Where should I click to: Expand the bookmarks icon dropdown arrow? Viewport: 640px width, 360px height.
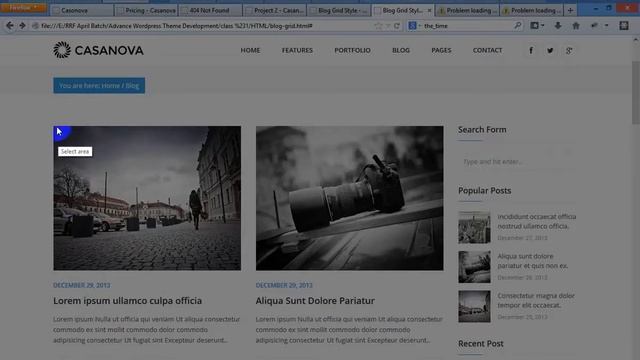542,26
